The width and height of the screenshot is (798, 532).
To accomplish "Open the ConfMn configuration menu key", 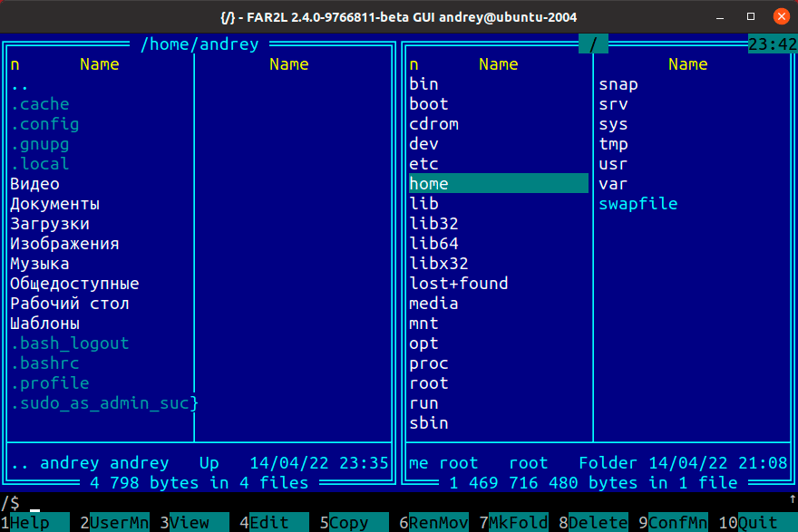I will coord(677,523).
